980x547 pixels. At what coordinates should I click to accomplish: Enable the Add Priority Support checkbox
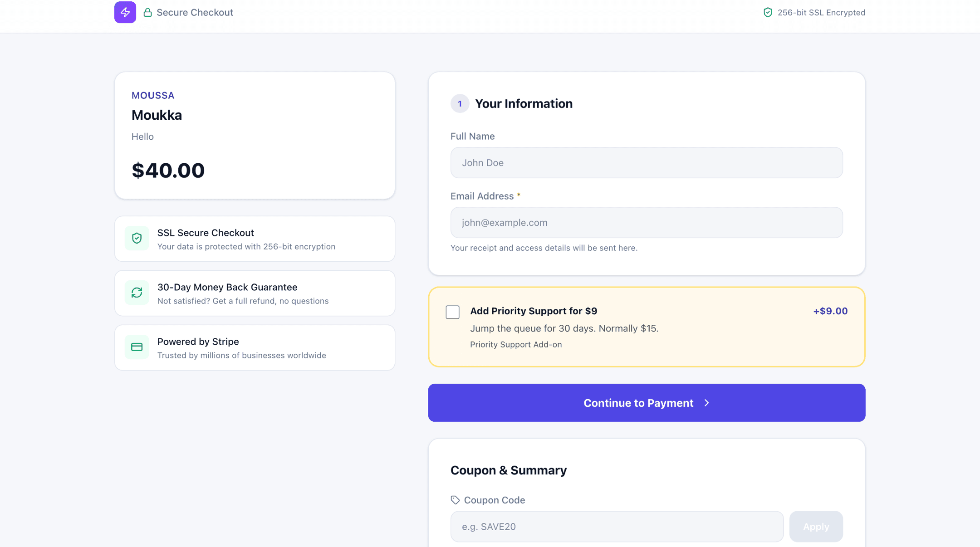pyautogui.click(x=452, y=312)
